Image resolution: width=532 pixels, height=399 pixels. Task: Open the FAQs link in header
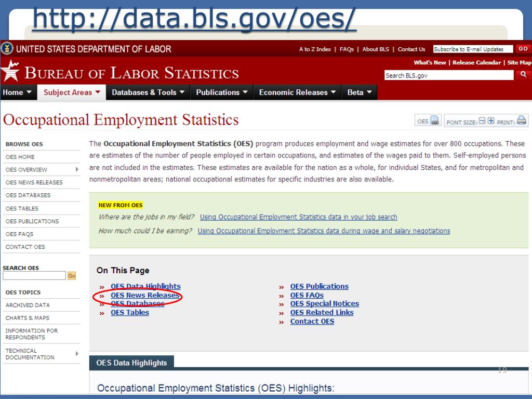click(347, 49)
